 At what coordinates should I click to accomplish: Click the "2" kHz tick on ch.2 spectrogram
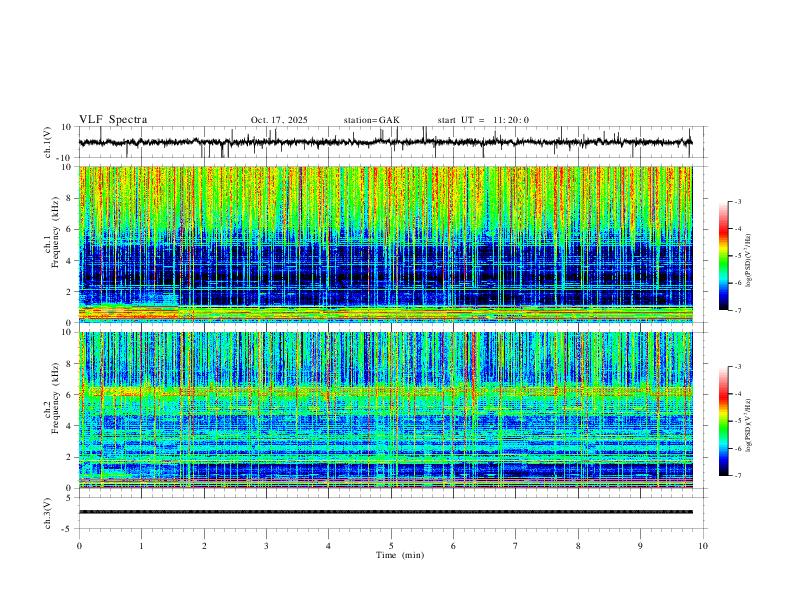click(70, 457)
